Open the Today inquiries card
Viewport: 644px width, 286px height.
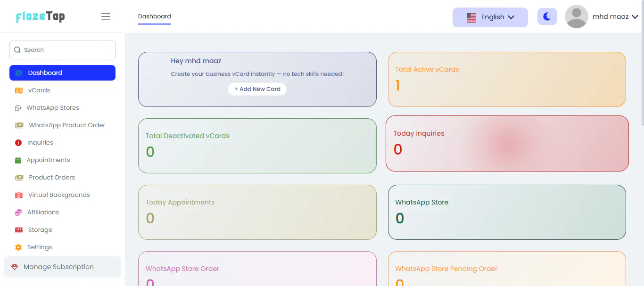tap(507, 143)
